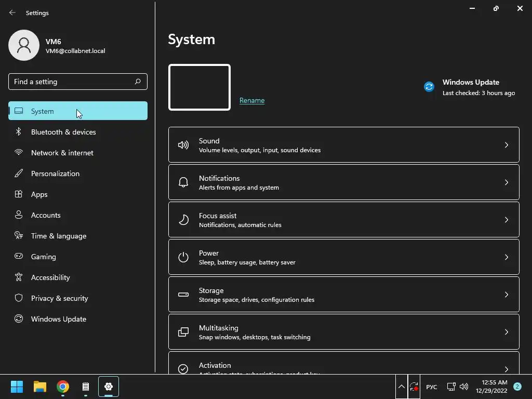Click the PC desktop preview thumbnail

tap(199, 87)
